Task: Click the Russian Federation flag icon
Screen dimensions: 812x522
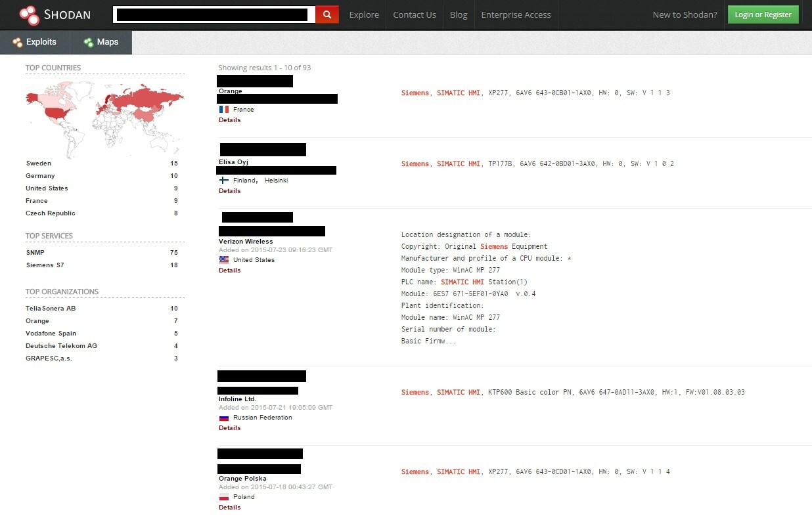Action: [x=224, y=418]
